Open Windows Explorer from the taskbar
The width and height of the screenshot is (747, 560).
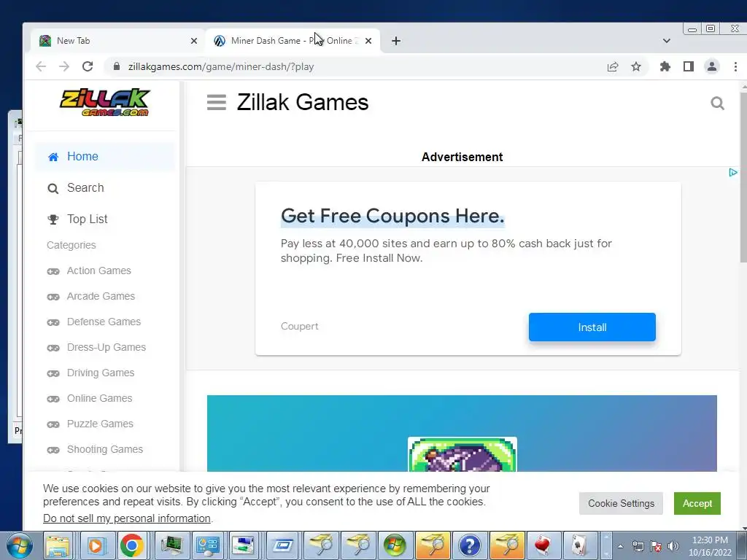[58, 545]
